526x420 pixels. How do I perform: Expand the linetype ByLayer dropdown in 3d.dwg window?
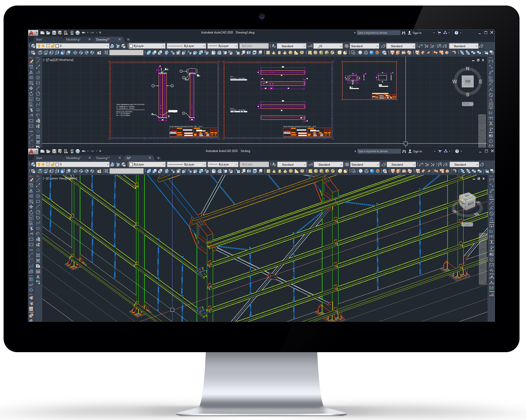204,165
